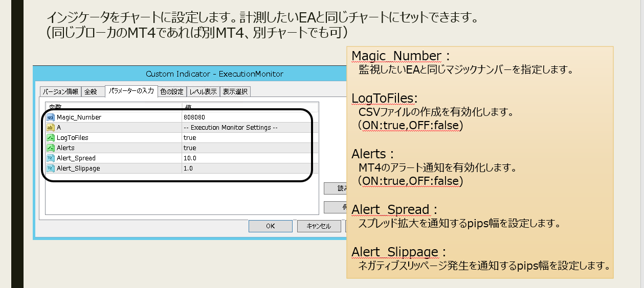Switch to the レベル表示 tab
Image resolution: width=644 pixels, height=288 pixels.
point(203,92)
